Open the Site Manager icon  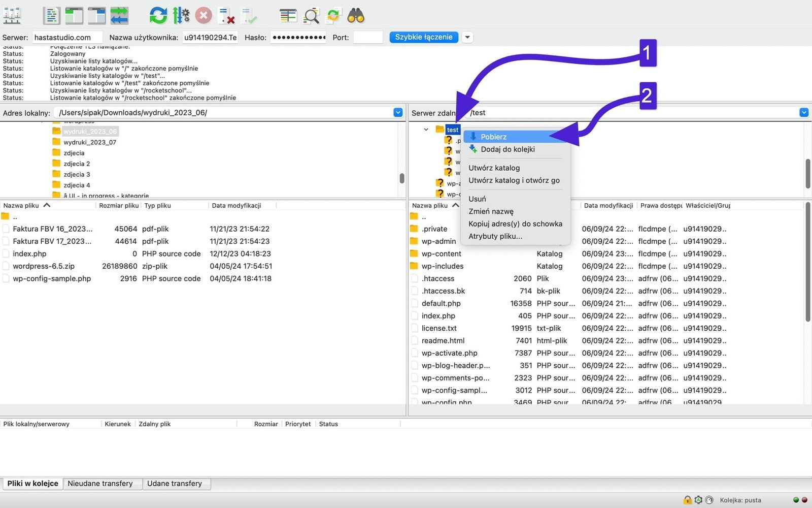(x=12, y=16)
